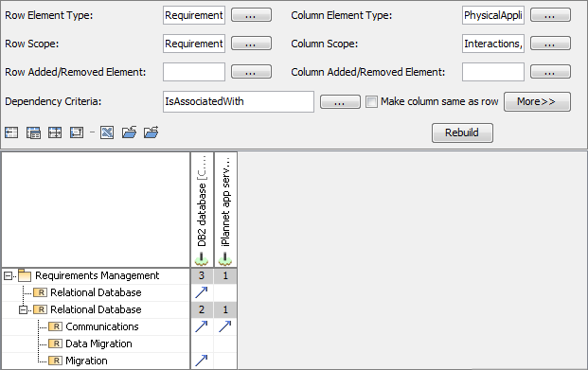Click count 2 in Relational Database row
The height and width of the screenshot is (370, 588).
(202, 309)
